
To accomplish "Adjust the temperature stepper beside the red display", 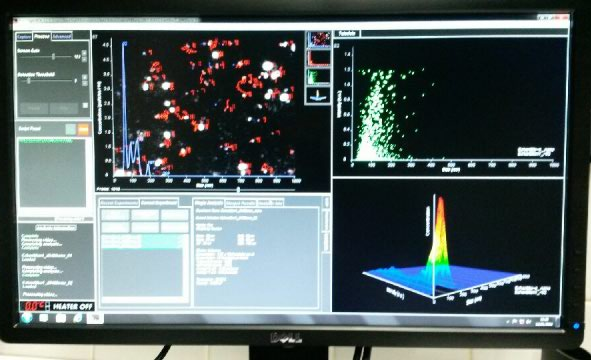I will [47, 306].
